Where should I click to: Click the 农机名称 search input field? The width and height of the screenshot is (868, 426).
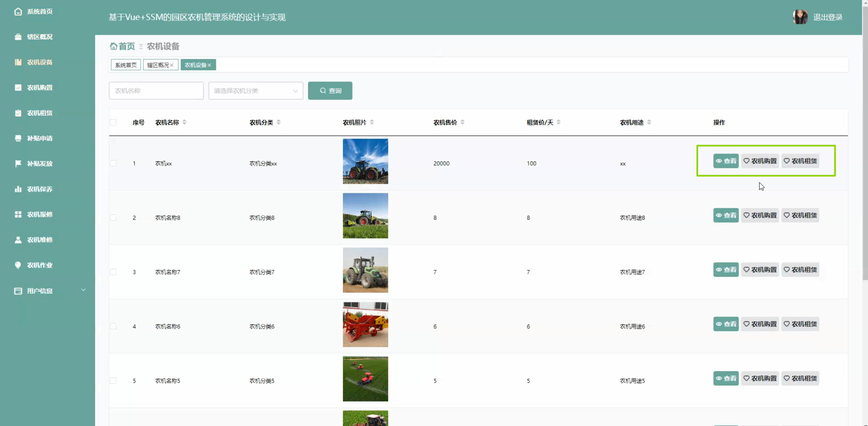[156, 91]
